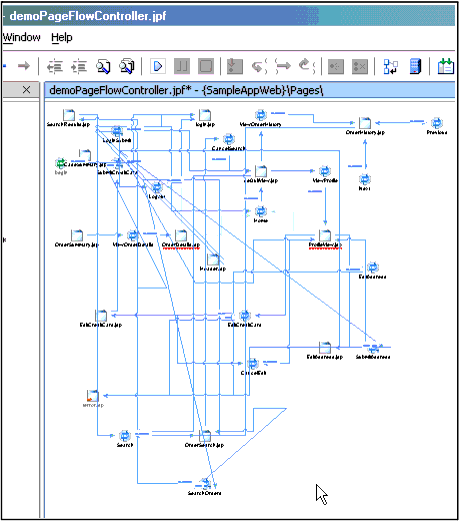Click the Stop debug button
The image size is (460, 521).
[206, 66]
